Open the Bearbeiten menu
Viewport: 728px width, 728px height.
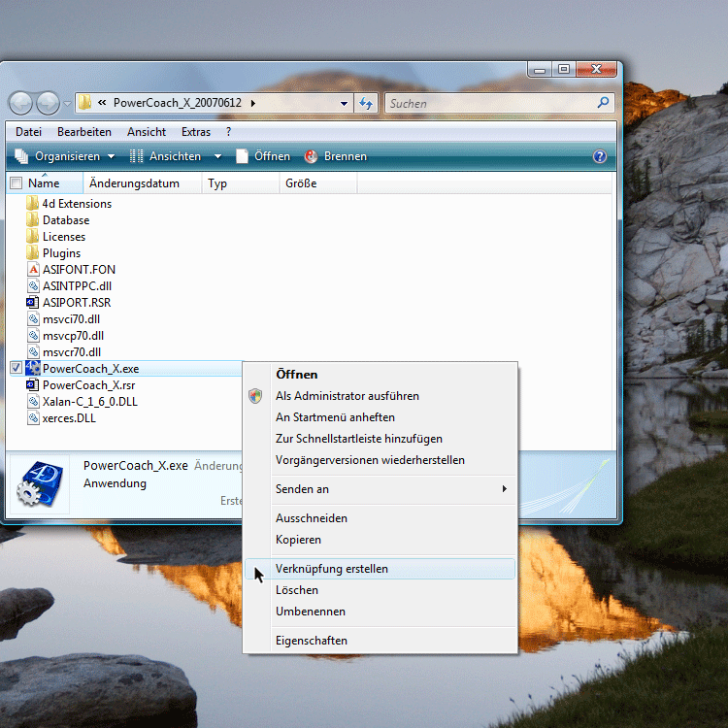84,132
